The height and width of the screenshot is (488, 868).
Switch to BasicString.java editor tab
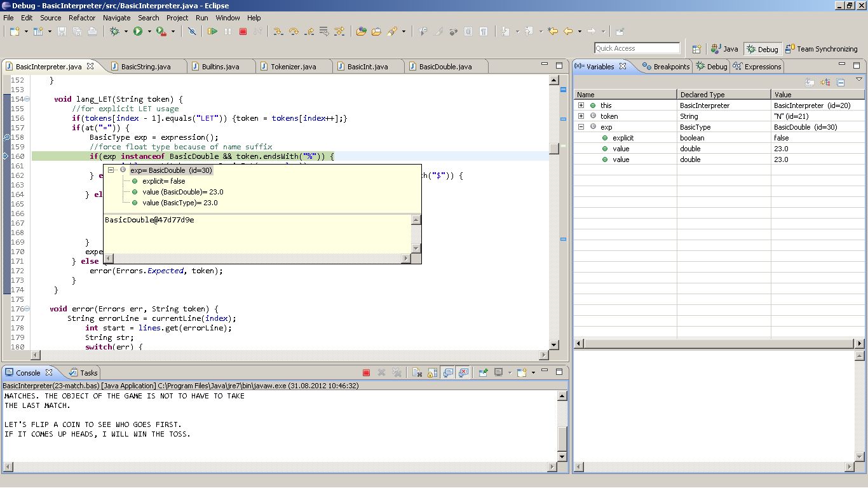tap(146, 67)
